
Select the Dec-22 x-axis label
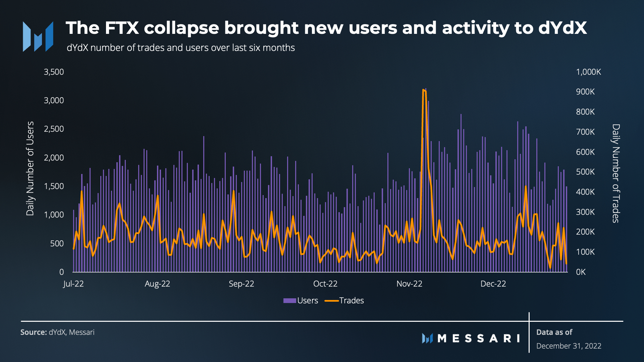pos(493,284)
